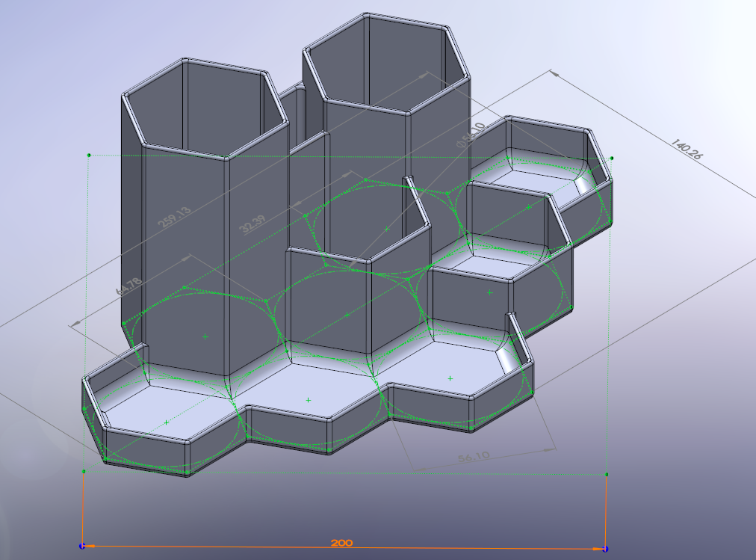Pick the blue right endpoint of the 200 dimension
756x560 pixels.
tap(606, 549)
